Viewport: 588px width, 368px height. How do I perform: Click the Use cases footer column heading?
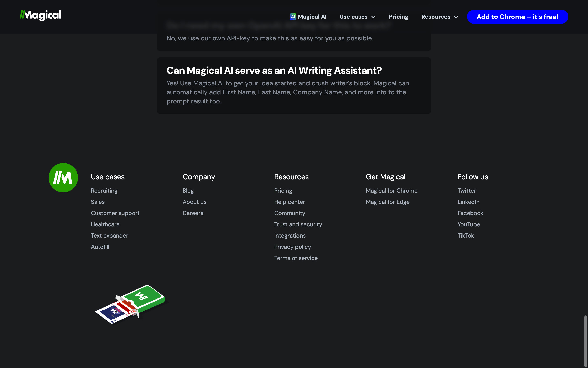pos(108,177)
